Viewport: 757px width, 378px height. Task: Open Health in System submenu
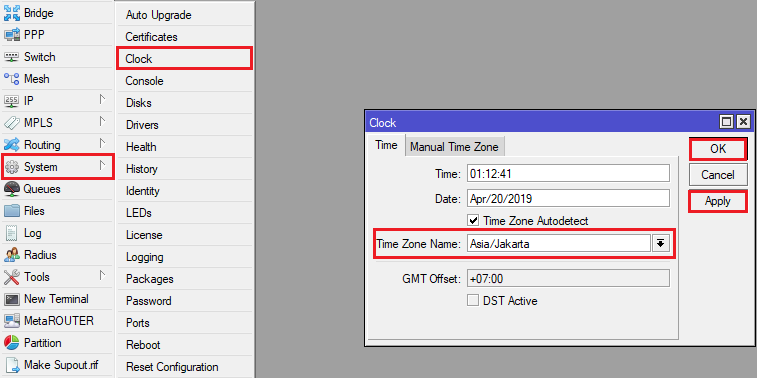click(x=184, y=147)
